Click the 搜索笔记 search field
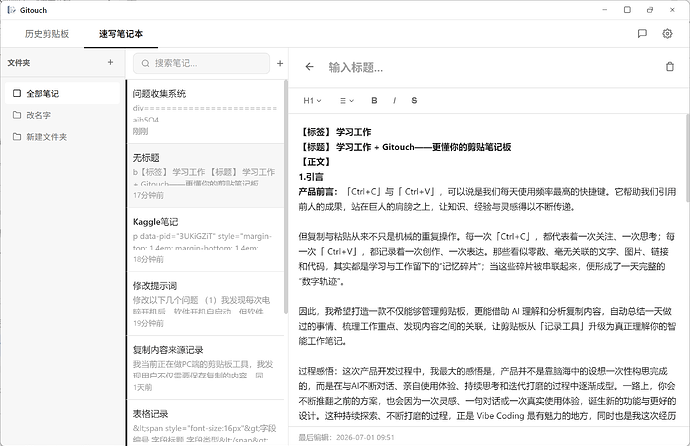Screen dimensions: 690x446 coord(202,63)
